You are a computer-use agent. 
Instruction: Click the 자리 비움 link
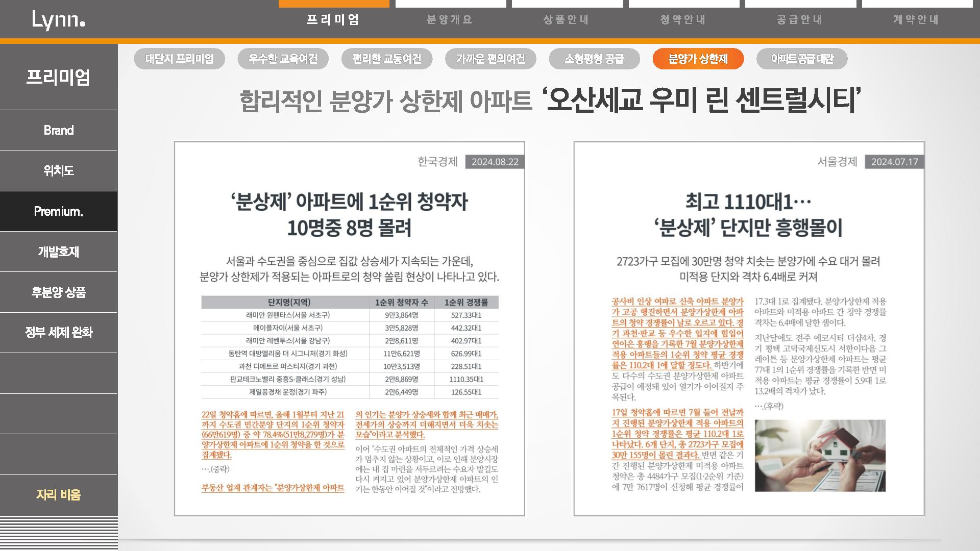tap(59, 494)
